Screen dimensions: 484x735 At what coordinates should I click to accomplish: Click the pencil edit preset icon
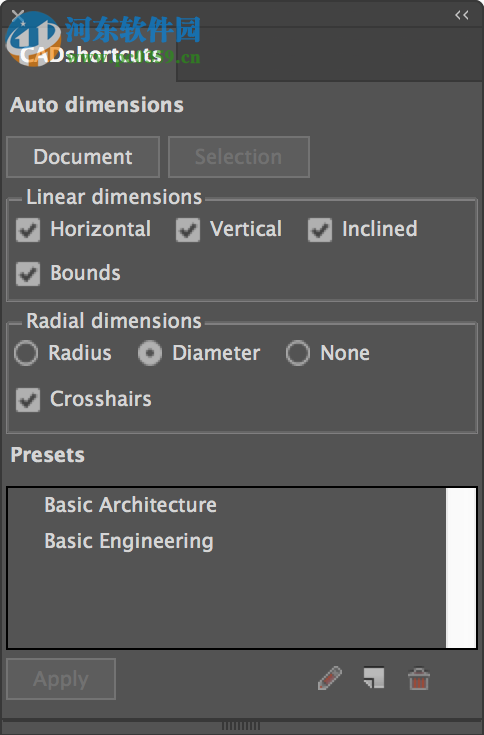330,678
